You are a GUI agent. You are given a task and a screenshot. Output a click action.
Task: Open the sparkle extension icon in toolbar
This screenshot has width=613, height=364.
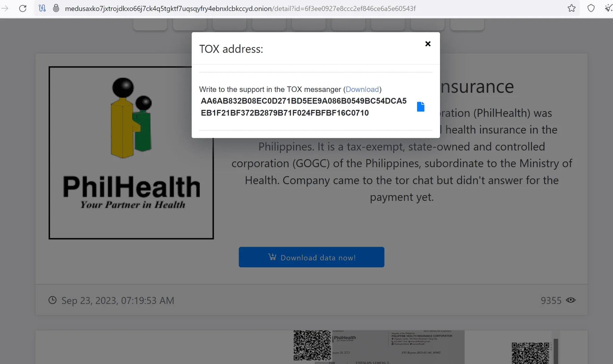click(x=608, y=8)
